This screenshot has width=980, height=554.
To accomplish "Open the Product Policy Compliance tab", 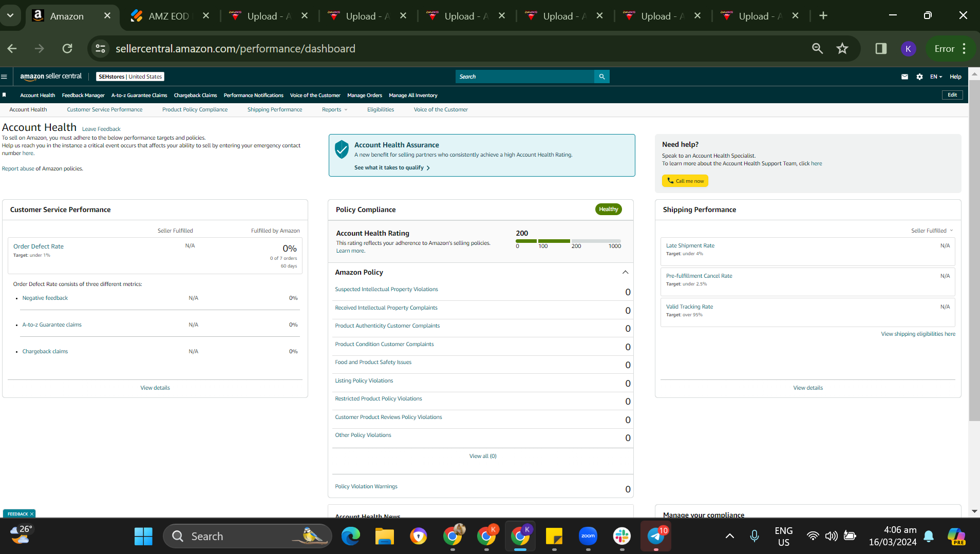I will (x=195, y=109).
